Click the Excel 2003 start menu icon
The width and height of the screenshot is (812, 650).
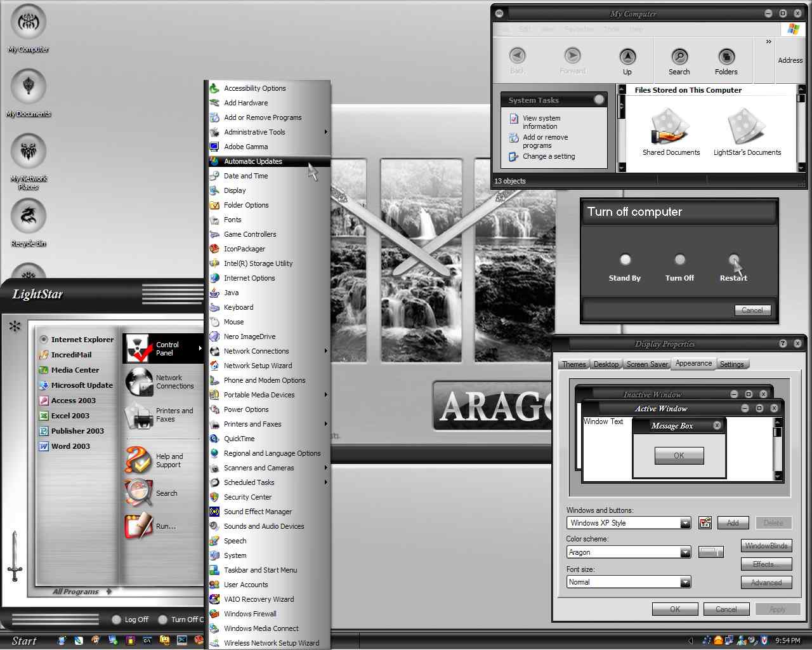pos(44,416)
